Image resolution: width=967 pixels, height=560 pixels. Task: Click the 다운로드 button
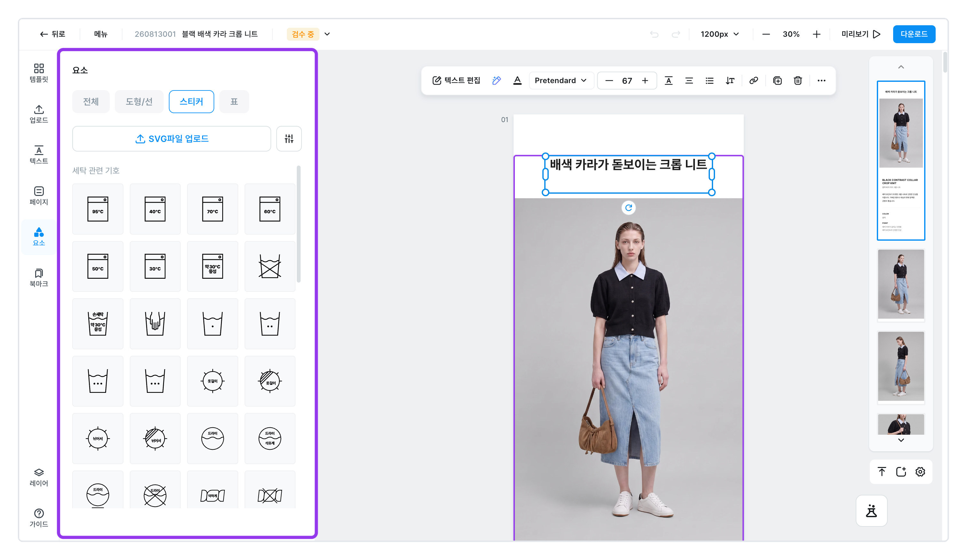(x=914, y=34)
